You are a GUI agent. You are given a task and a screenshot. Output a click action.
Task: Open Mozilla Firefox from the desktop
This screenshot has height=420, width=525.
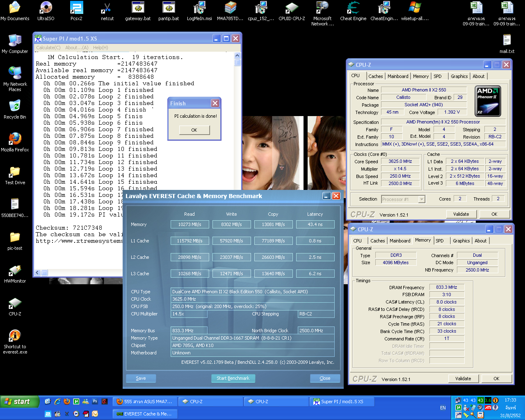(x=15, y=142)
